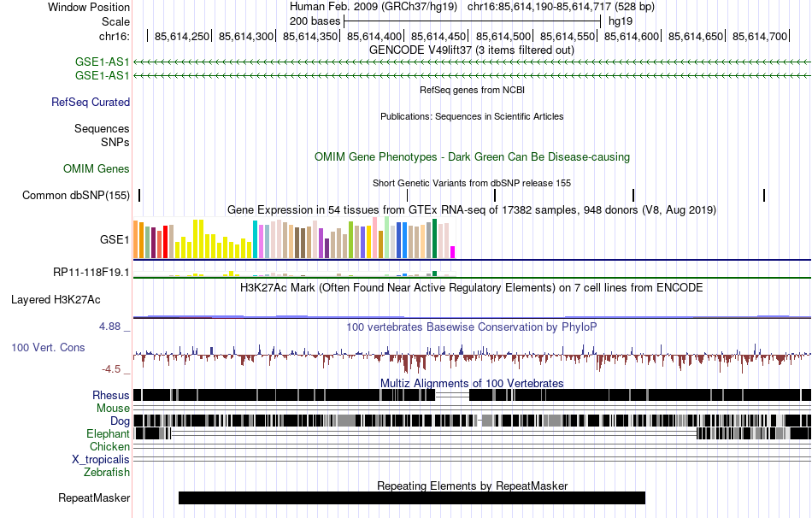
Task: Click Short Genetic Variants from dbSNP title
Action: (472, 183)
